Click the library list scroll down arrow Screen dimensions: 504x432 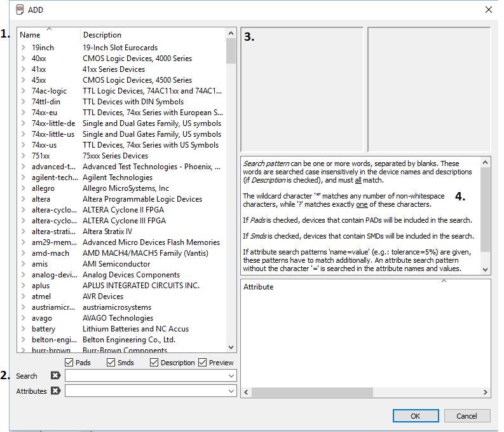coord(231,347)
